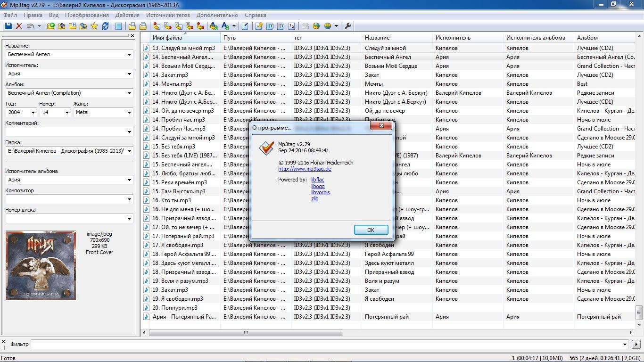This screenshot has width=644, height=362.
Task: Click the blue floppy disk Save icon
Action: (8, 26)
